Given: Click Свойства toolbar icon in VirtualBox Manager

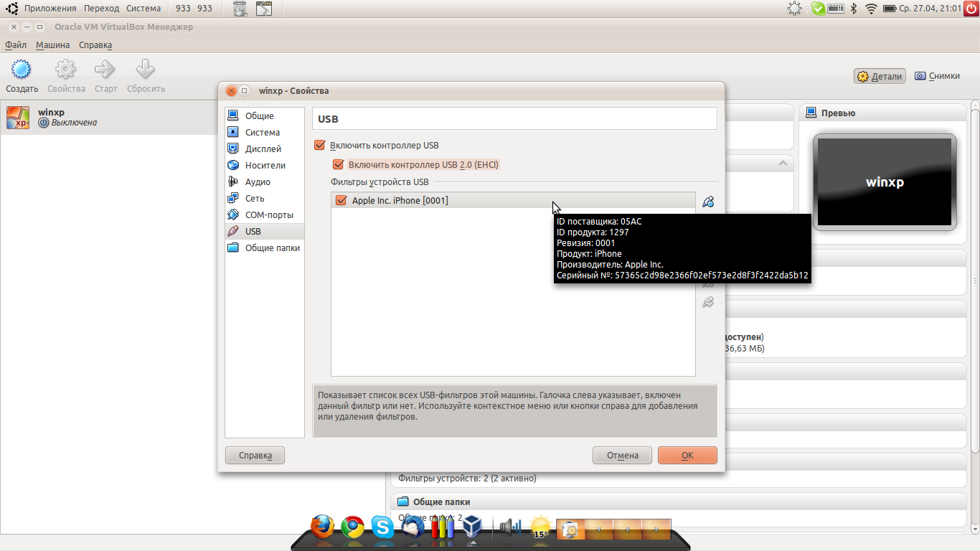Looking at the screenshot, I should (66, 77).
